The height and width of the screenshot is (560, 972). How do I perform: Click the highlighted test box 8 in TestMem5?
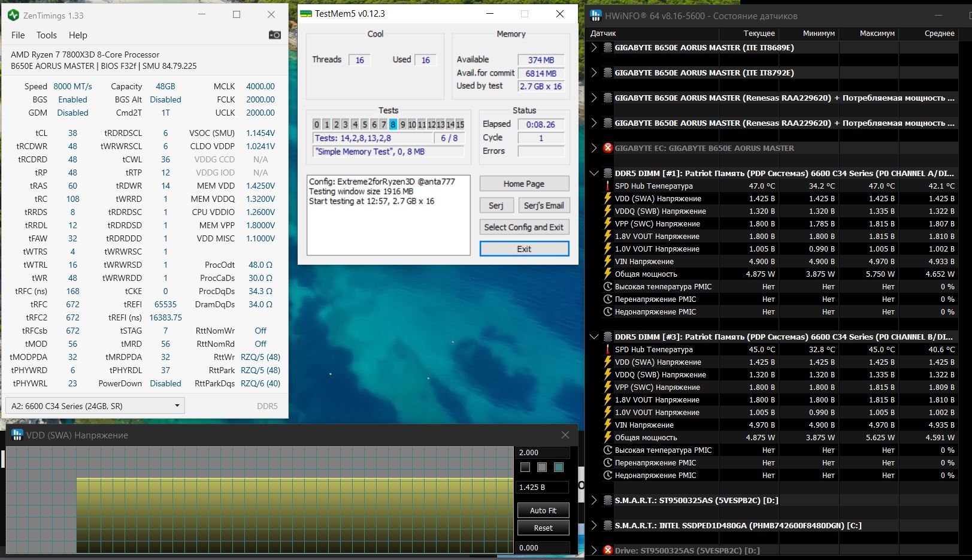393,125
